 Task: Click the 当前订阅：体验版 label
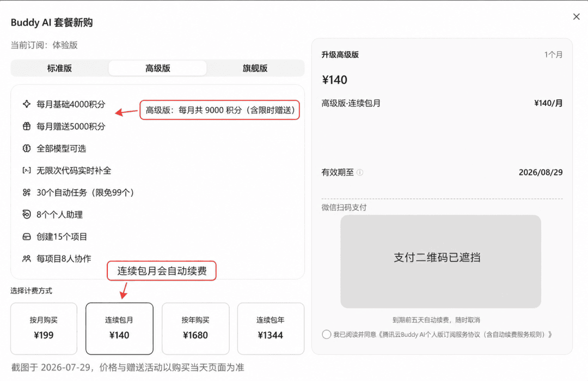click(44, 45)
